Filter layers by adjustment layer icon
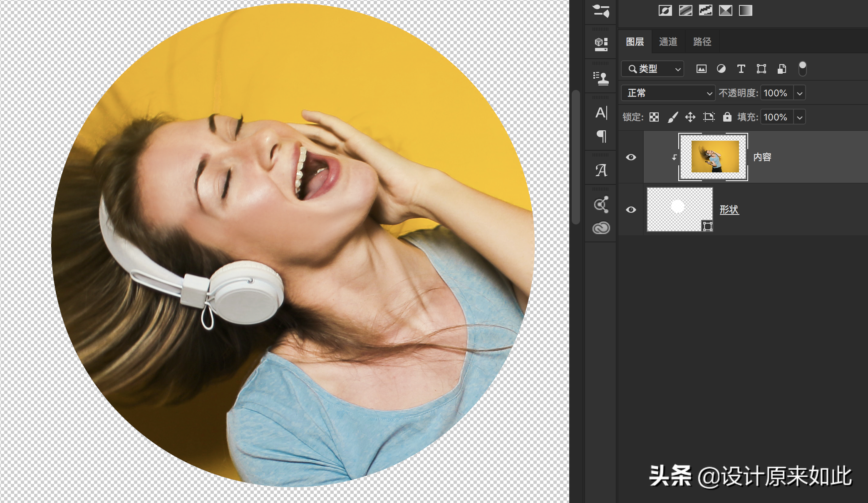This screenshot has width=868, height=503. click(721, 69)
